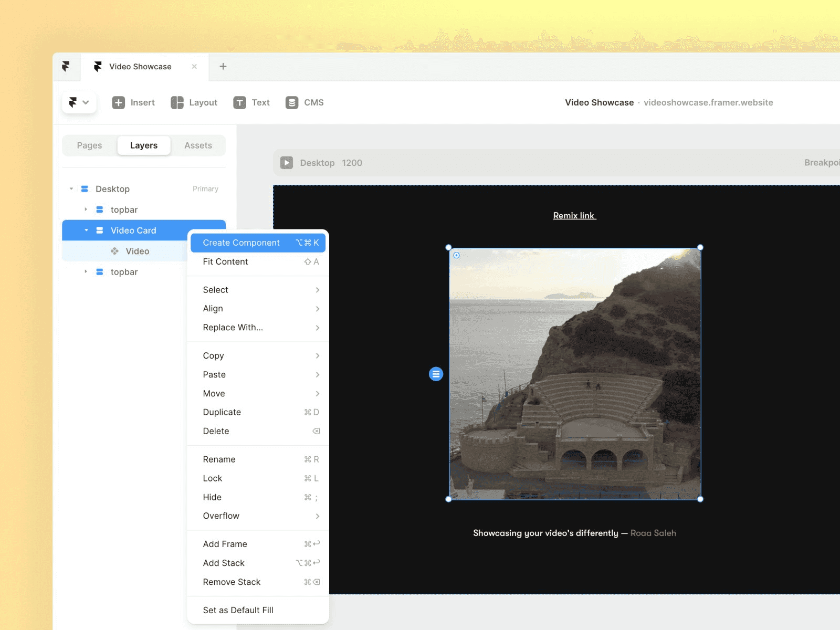Screen dimensions: 840x630
Task: Add a new tab with plus
Action: [x=223, y=66]
